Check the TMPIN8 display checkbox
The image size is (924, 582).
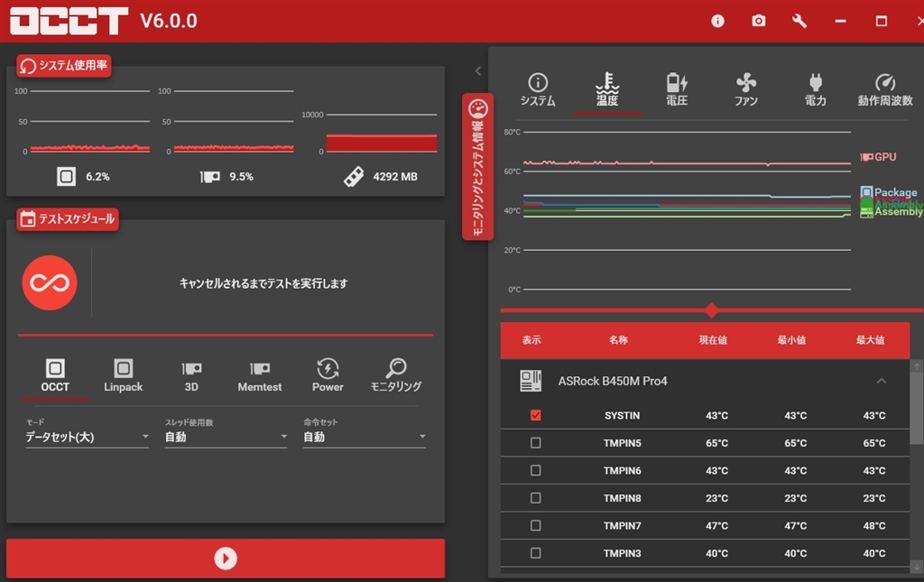coord(536,498)
